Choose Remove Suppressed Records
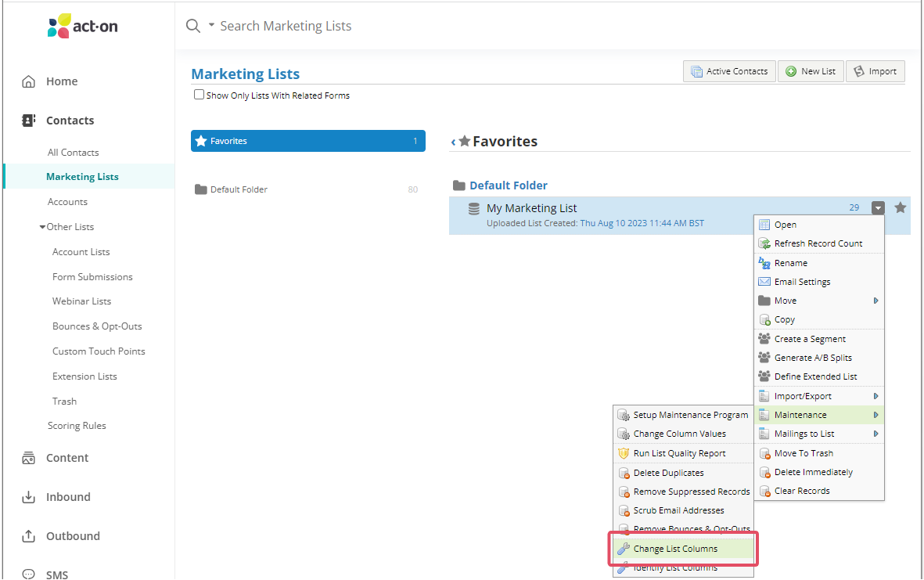The height and width of the screenshot is (580, 924). coord(684,492)
